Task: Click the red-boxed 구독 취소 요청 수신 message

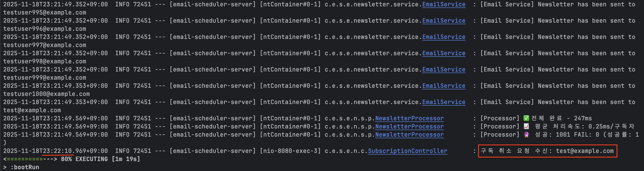Action: [547, 151]
